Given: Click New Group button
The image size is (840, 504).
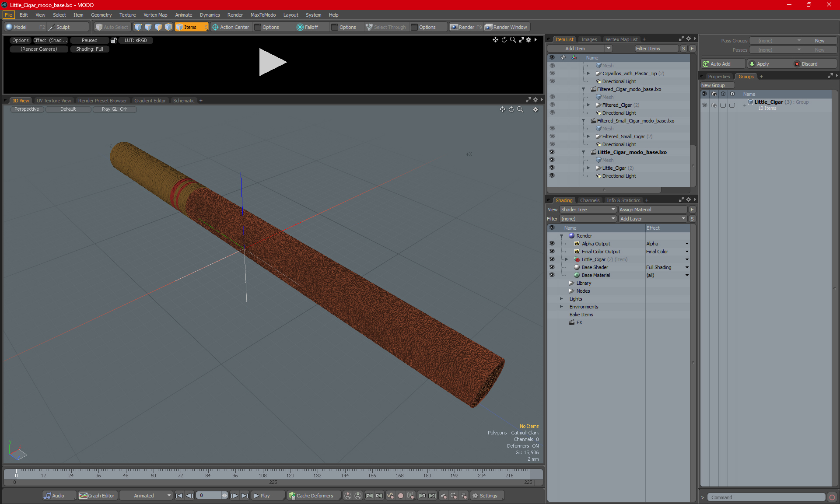Looking at the screenshot, I should (716, 85).
